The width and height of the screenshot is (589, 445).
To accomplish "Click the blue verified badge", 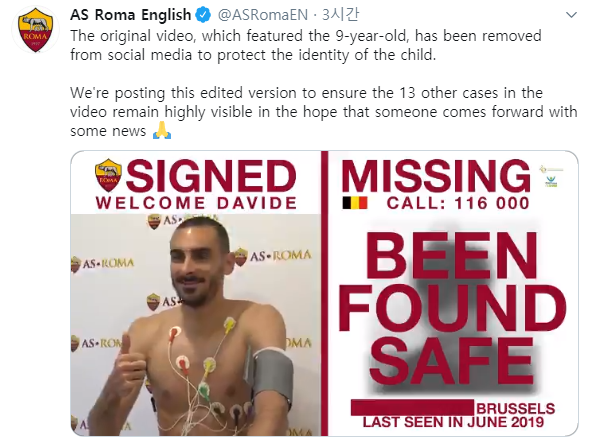I will click(x=204, y=15).
